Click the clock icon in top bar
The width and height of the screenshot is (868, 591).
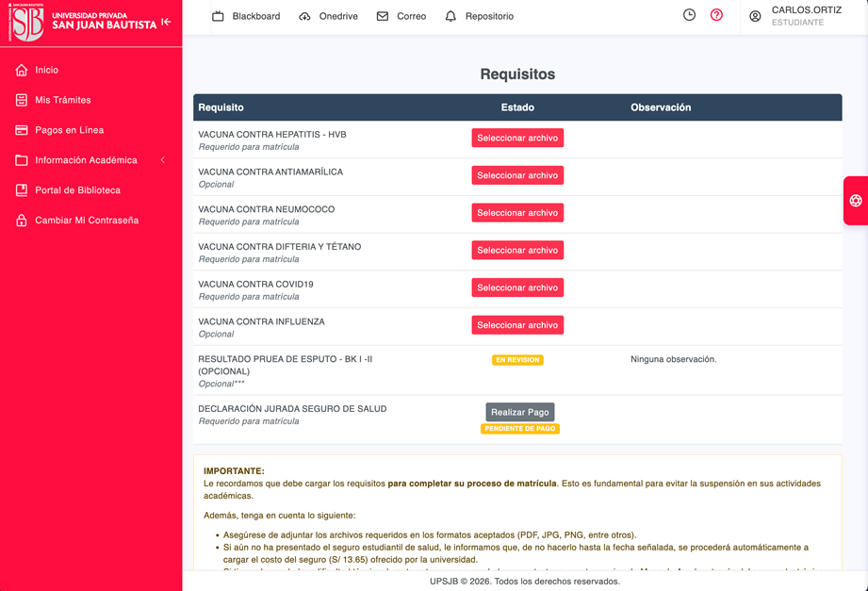coord(689,15)
